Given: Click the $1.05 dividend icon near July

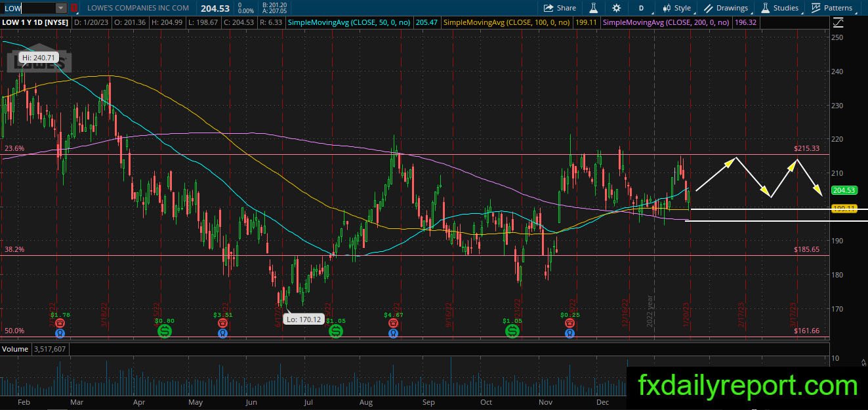Looking at the screenshot, I should 335,332.
